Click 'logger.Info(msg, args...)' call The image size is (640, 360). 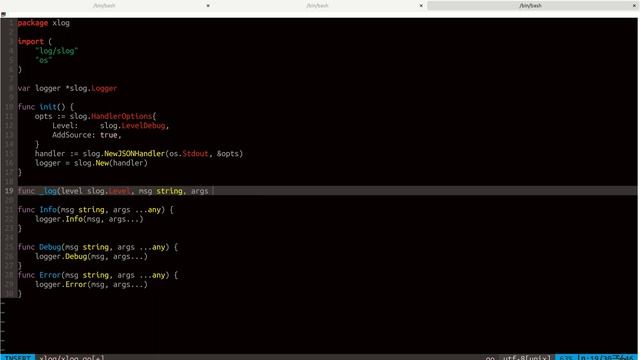pyautogui.click(x=89, y=219)
